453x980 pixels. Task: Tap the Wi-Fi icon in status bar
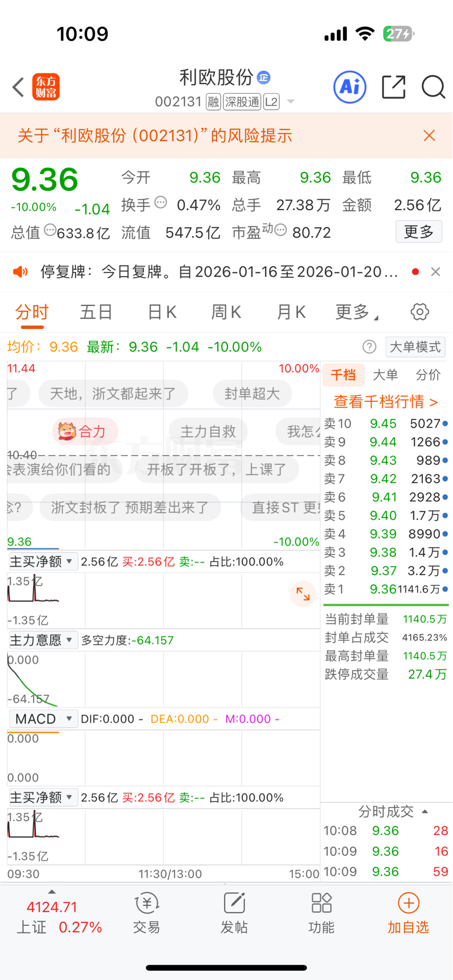pos(365,34)
